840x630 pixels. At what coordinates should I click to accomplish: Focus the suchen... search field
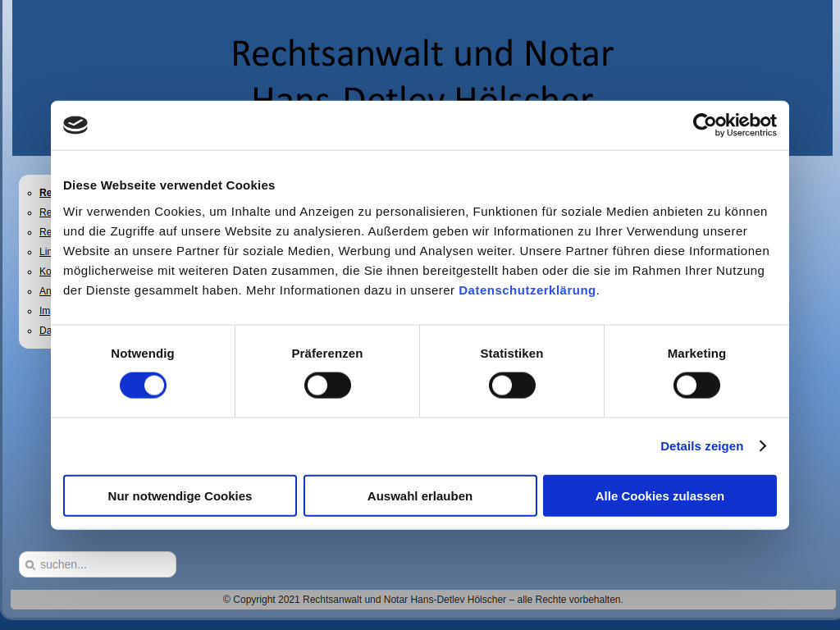point(98,564)
